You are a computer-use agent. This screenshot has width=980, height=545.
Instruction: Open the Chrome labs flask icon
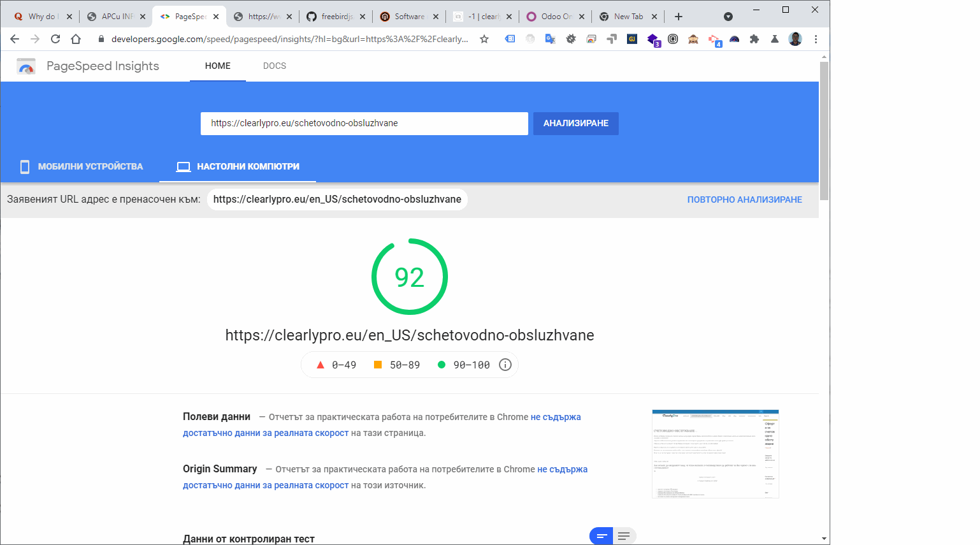point(775,39)
